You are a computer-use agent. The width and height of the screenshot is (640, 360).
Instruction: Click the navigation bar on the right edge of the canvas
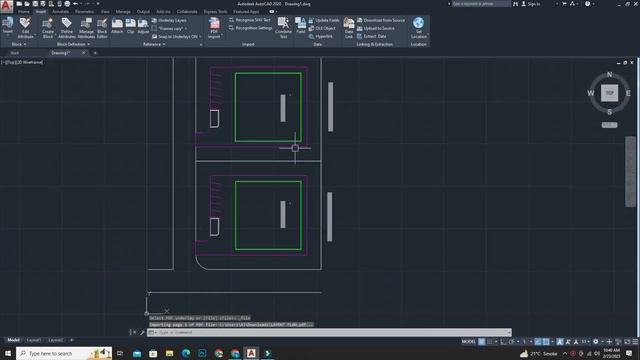tap(630, 171)
